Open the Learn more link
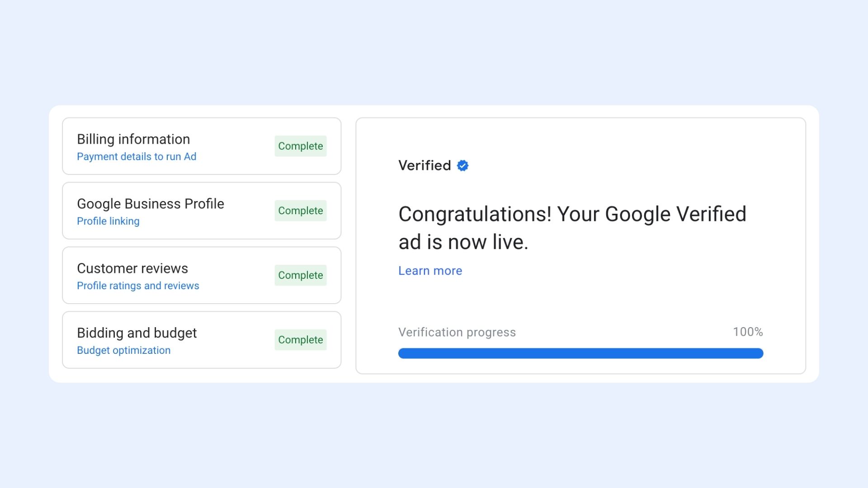 click(x=430, y=270)
